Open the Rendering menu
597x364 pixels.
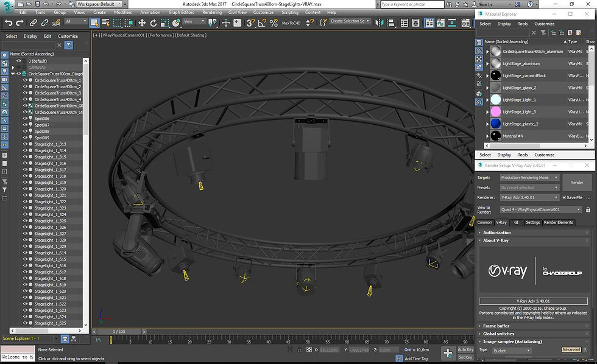(212, 12)
